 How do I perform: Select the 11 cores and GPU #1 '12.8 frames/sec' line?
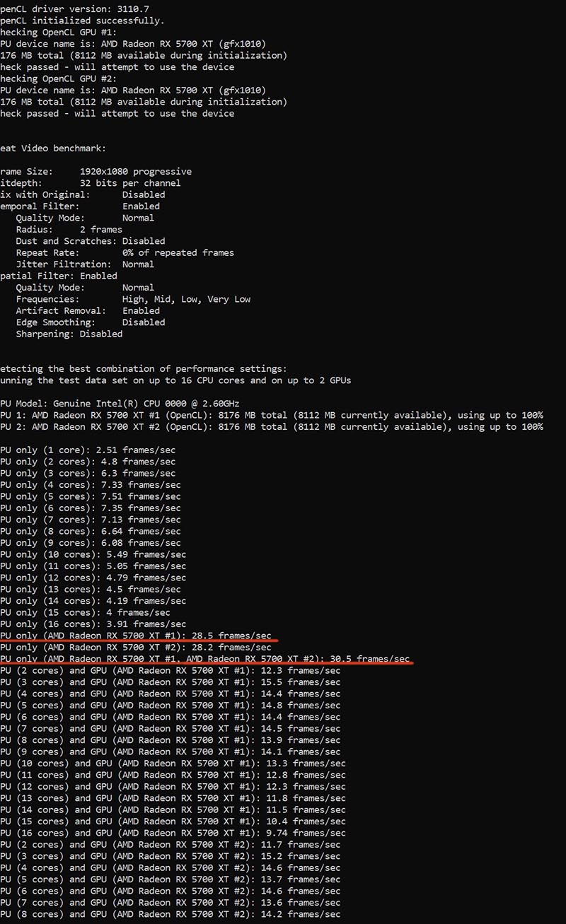[x=173, y=776]
